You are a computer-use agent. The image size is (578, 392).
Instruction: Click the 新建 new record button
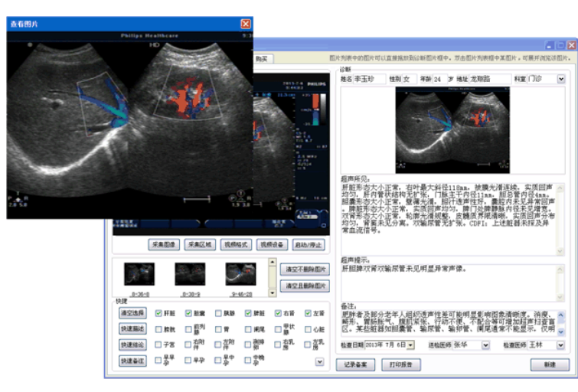550,364
